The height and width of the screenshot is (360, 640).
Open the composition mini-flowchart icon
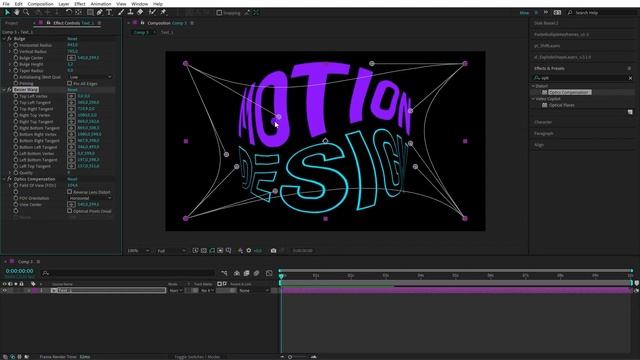tap(224, 273)
